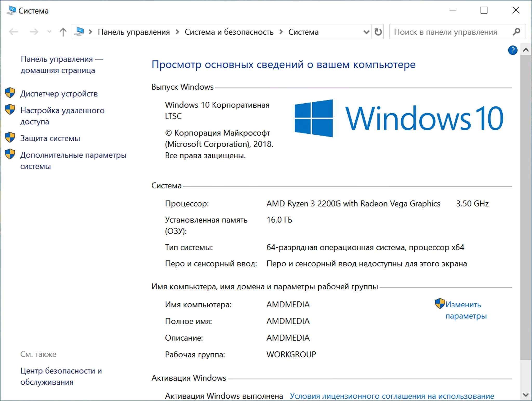Close the Система window
532x401 pixels.
[x=516, y=10]
